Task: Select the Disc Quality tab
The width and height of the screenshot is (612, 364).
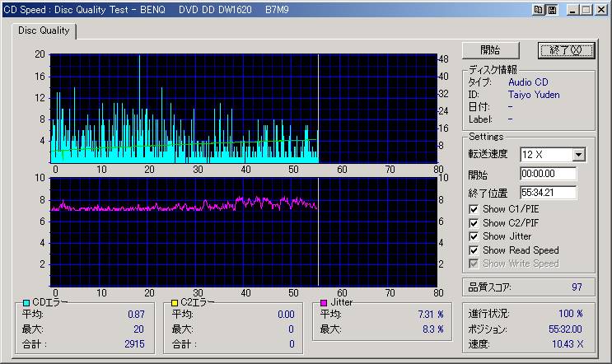Action: 42,30
